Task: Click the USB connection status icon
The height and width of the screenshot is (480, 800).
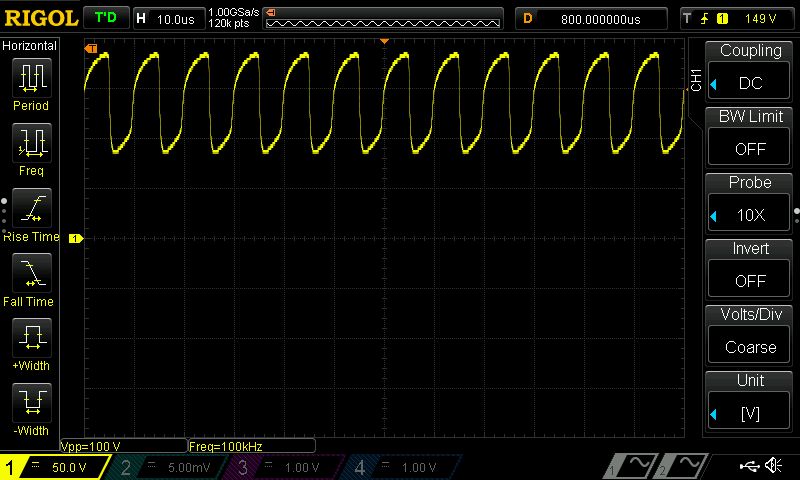Action: pos(749,465)
